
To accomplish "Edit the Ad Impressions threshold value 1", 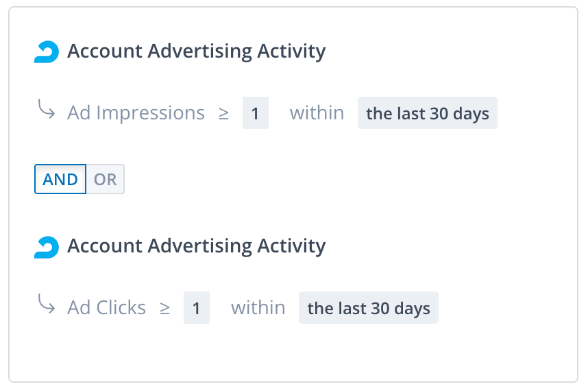I will click(x=255, y=113).
